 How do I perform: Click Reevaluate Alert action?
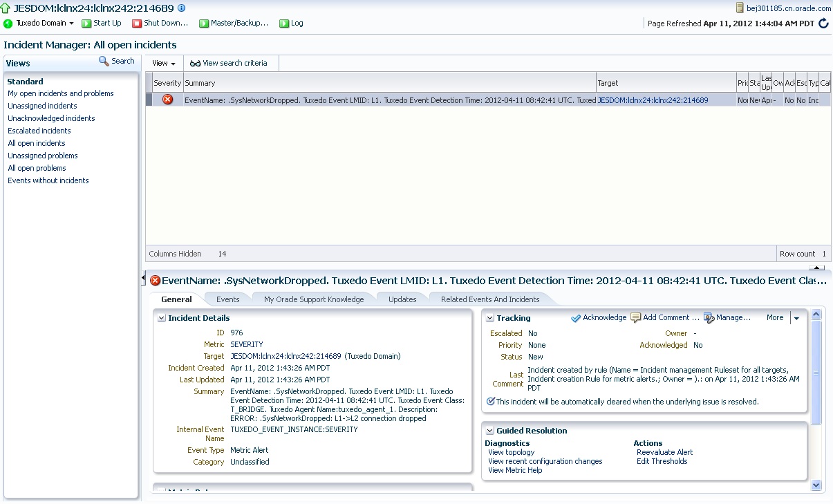[665, 452]
